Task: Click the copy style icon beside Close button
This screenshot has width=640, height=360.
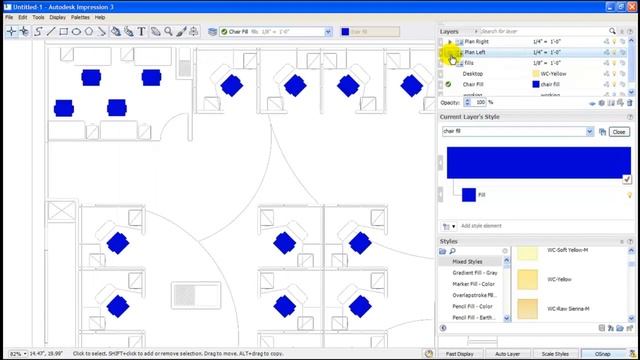Action: pyautogui.click(x=602, y=132)
